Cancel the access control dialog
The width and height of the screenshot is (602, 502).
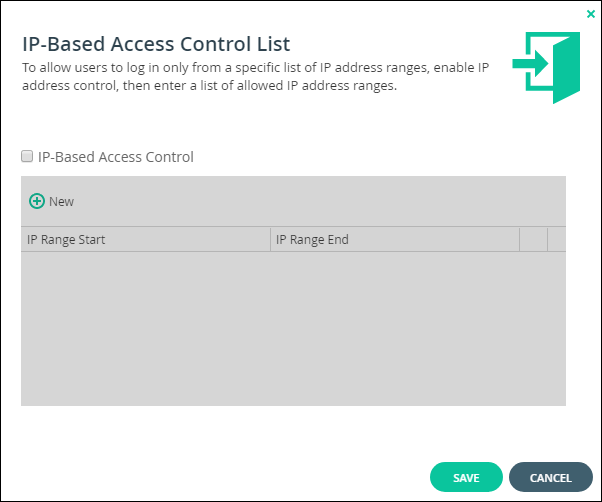coord(551,477)
